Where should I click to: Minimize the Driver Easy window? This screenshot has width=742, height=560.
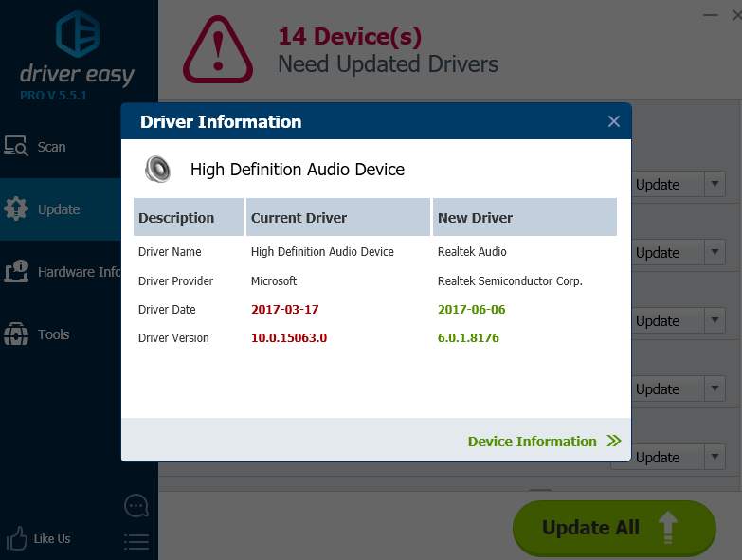point(711,15)
